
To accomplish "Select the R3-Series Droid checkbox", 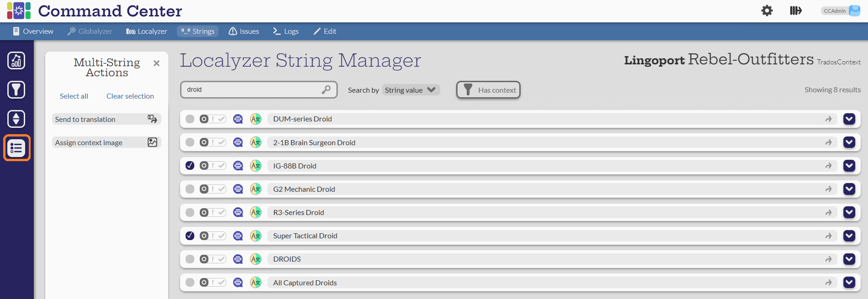I will pyautogui.click(x=190, y=212).
